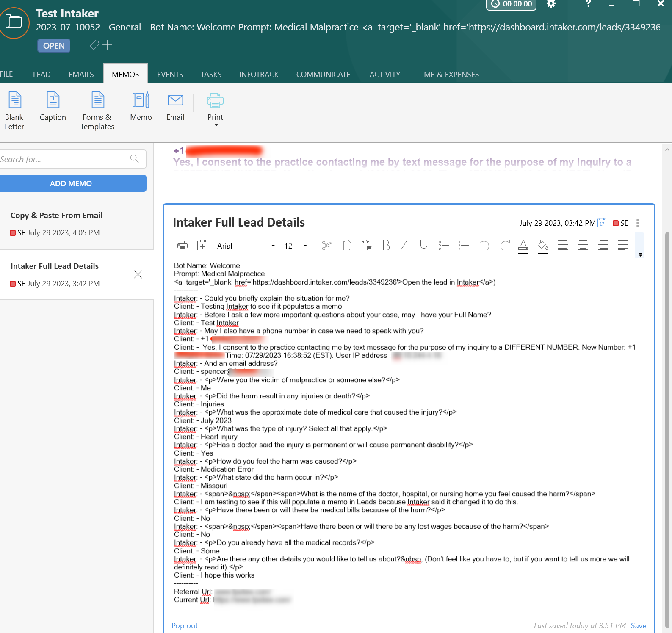Switch to the EVENTS tab
Screen dimensions: 672x633
[x=170, y=74]
